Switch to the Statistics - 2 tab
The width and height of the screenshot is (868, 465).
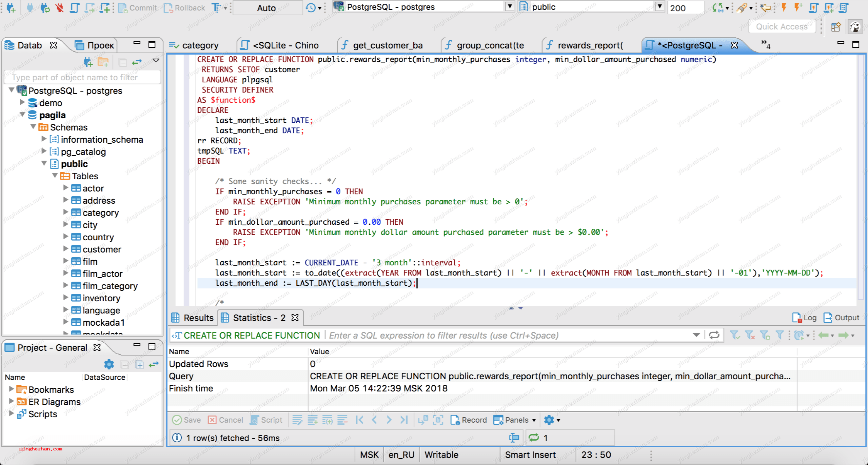[258, 318]
